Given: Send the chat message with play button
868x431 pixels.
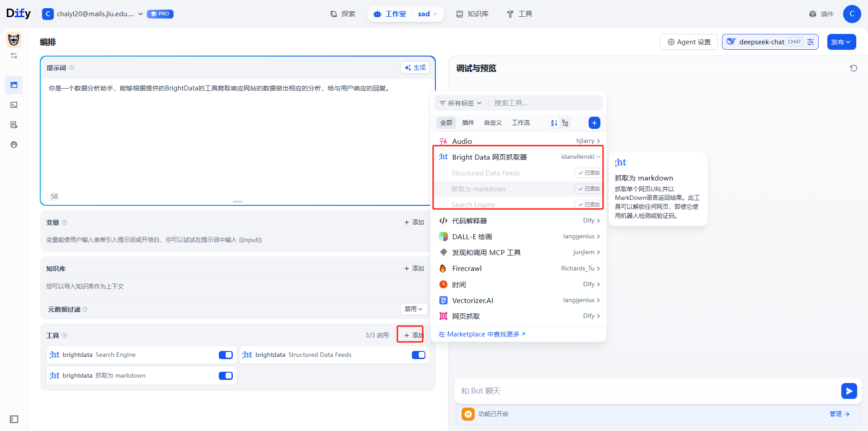Looking at the screenshot, I should tap(849, 391).
